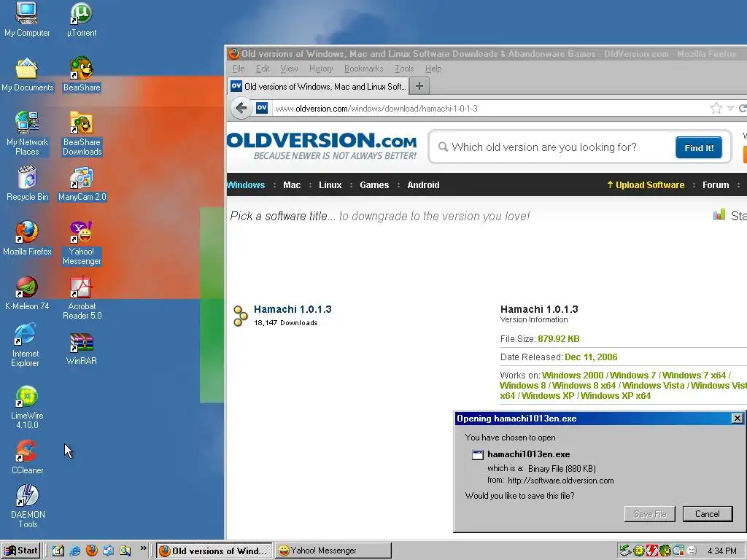The image size is (747, 560).
Task: Open the bookmarks dropdown arrow beside the star
Action: [x=729, y=109]
